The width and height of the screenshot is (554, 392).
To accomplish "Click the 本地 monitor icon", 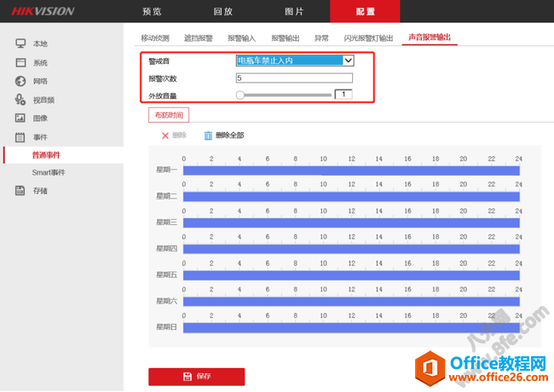I will 20,43.
